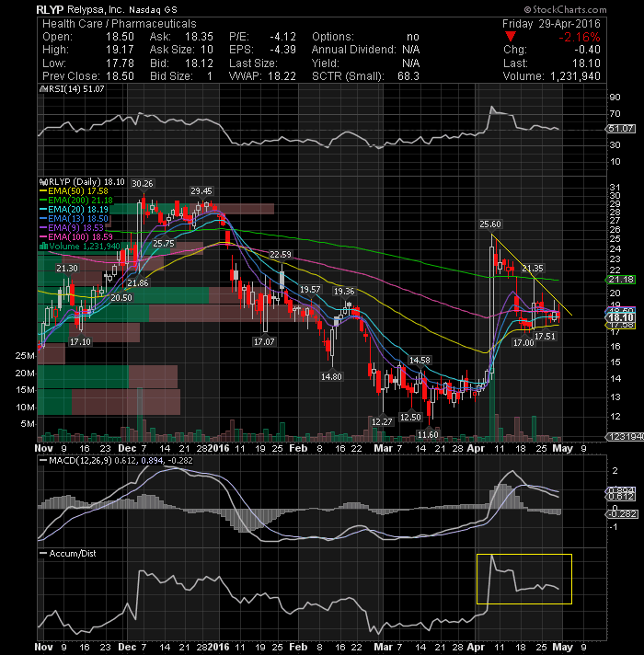Screen dimensions: 644x655
Task: Click the High value 19.17
Action: (120, 50)
